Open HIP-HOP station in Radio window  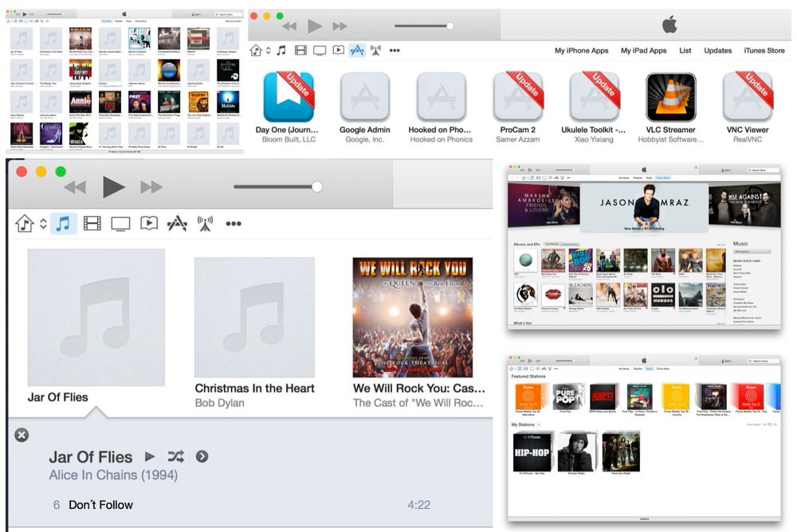pyautogui.click(x=532, y=452)
